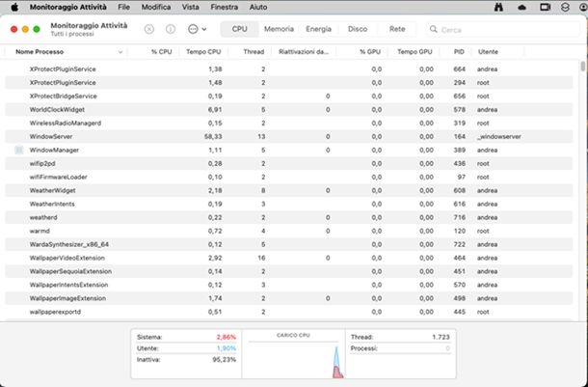Select the WindowManager process name

tap(54, 151)
